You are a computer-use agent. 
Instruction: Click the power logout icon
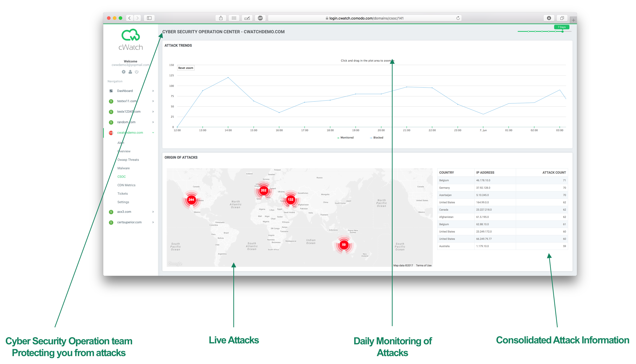(137, 72)
